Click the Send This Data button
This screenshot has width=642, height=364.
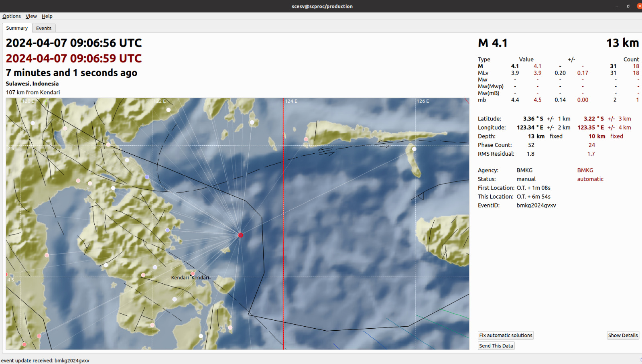(x=496, y=346)
